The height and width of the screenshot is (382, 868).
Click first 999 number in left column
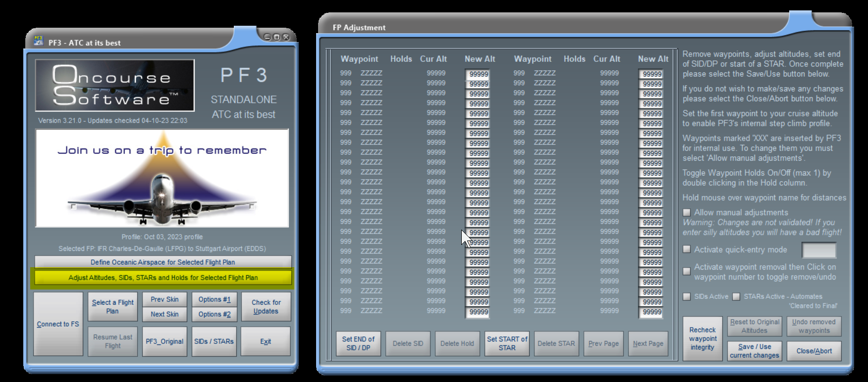[x=346, y=73]
